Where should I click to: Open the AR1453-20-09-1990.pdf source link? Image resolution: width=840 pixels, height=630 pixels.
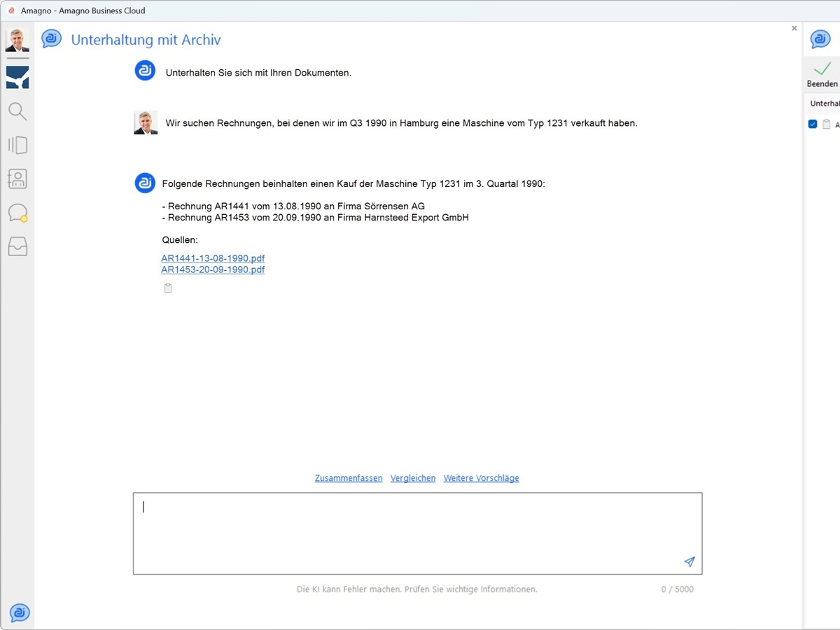click(213, 269)
